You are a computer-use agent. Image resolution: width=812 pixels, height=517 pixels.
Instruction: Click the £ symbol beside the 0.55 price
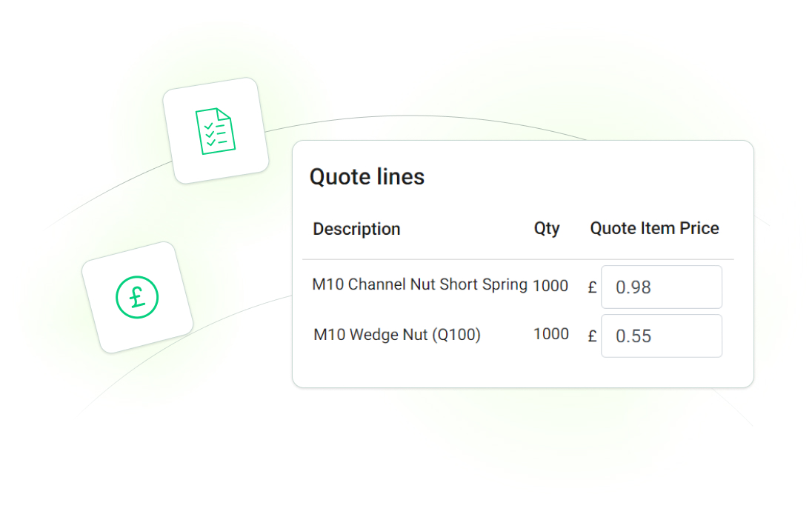point(590,336)
